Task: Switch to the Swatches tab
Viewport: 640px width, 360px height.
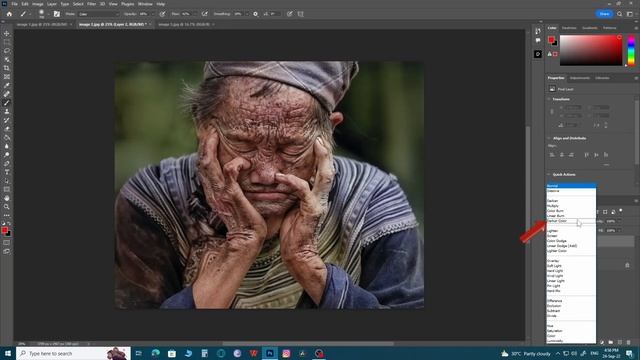Action: click(569, 28)
